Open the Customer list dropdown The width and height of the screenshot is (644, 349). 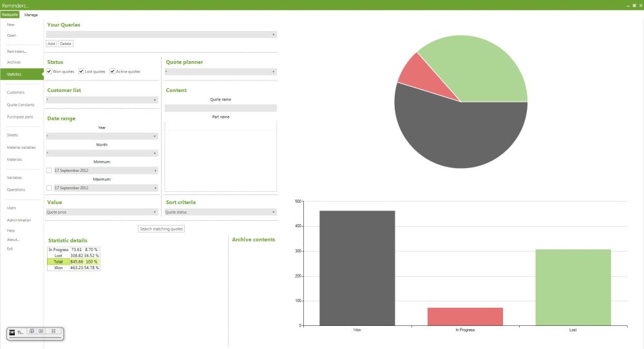click(102, 100)
